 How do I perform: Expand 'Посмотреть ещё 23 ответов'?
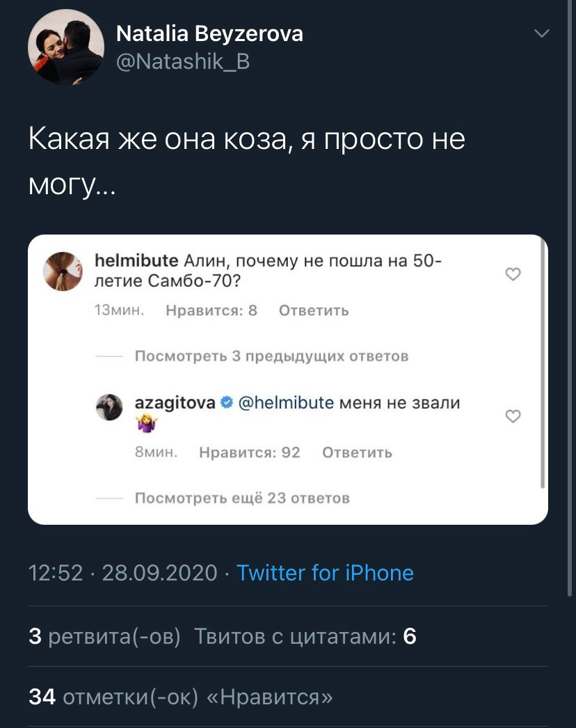241,498
